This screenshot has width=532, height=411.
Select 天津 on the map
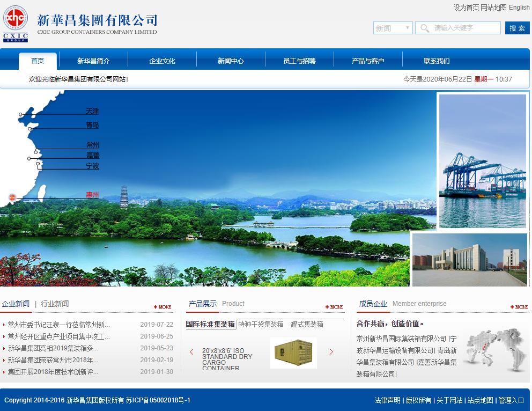click(x=92, y=111)
